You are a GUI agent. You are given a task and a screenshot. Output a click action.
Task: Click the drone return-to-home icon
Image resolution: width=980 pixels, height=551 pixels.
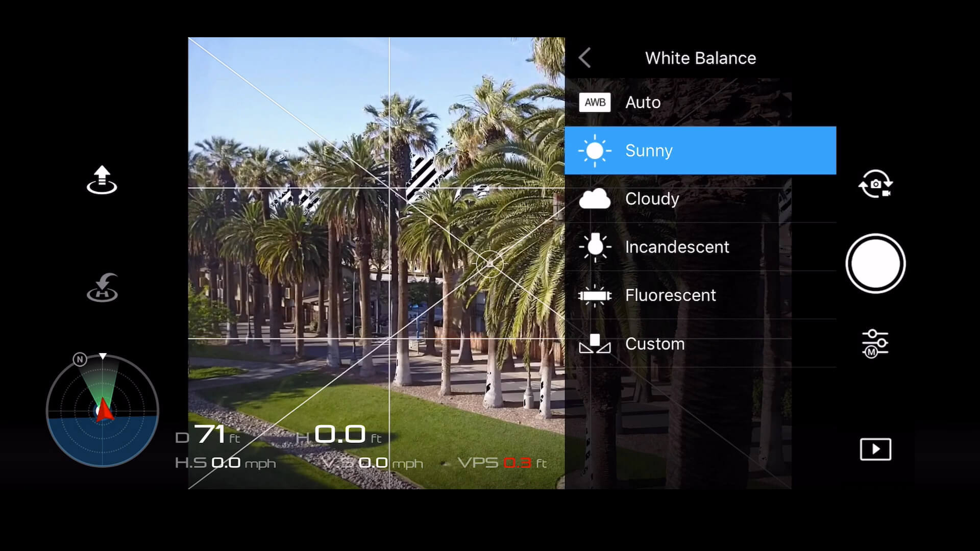point(102,287)
